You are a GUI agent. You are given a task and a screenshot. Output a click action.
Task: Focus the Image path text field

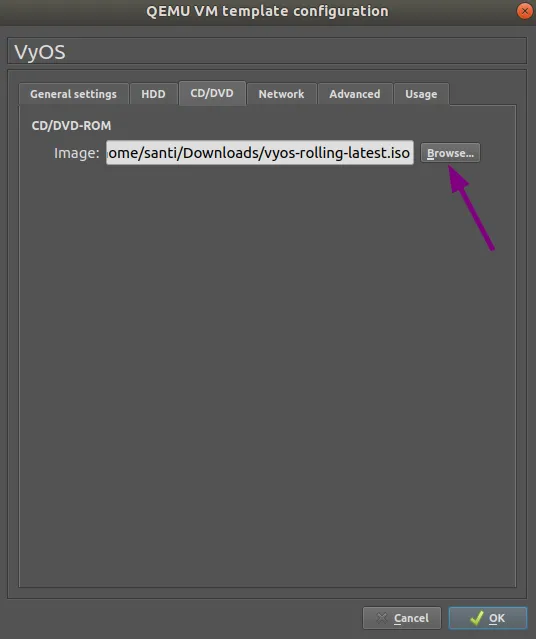(260, 152)
